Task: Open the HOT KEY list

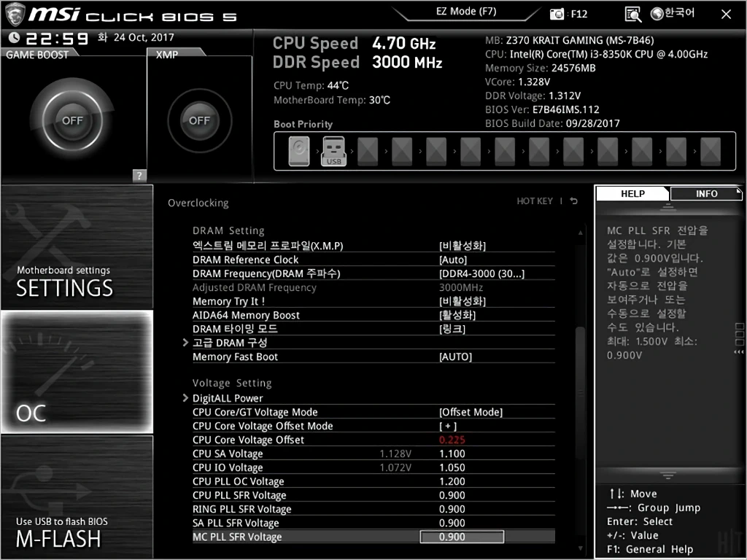Action: pyautogui.click(x=535, y=201)
